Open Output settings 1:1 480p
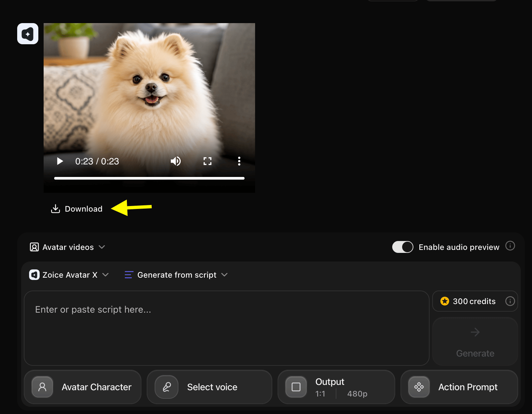The image size is (532, 414). [336, 387]
